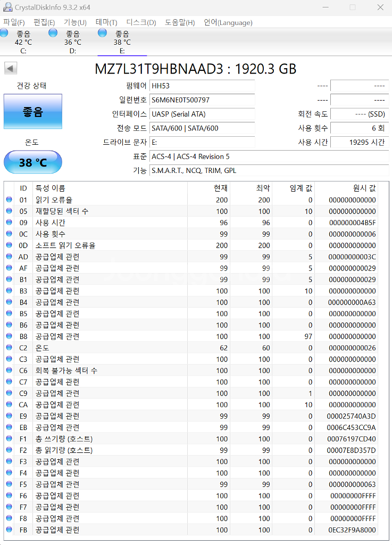Click status dot for ID F8 row
Viewport: 392px width, 545px height.
click(x=9, y=518)
